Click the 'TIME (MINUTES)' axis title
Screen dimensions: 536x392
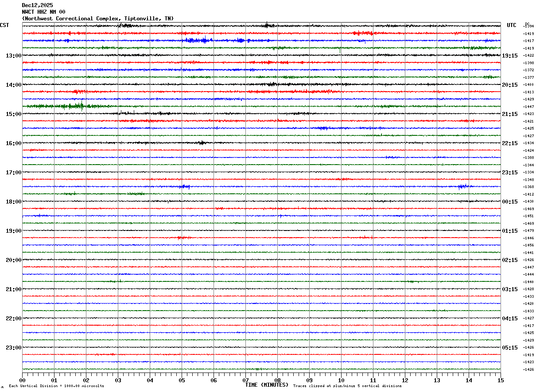(x=267, y=385)
